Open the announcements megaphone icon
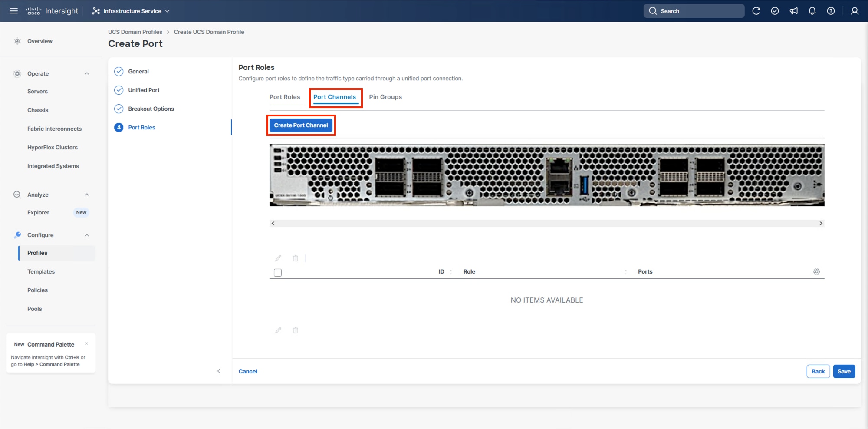 pyautogui.click(x=793, y=11)
